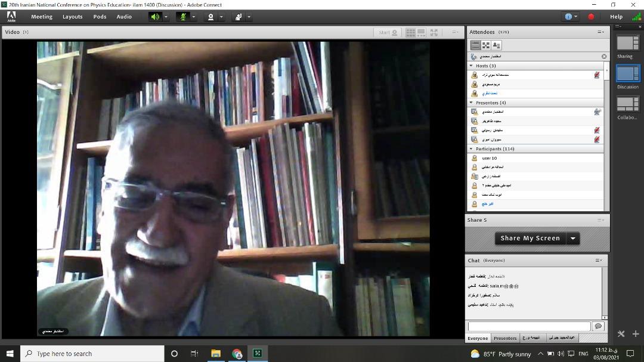Select the attendee breakout room view icon
This screenshot has width=644, height=362.
(486, 45)
